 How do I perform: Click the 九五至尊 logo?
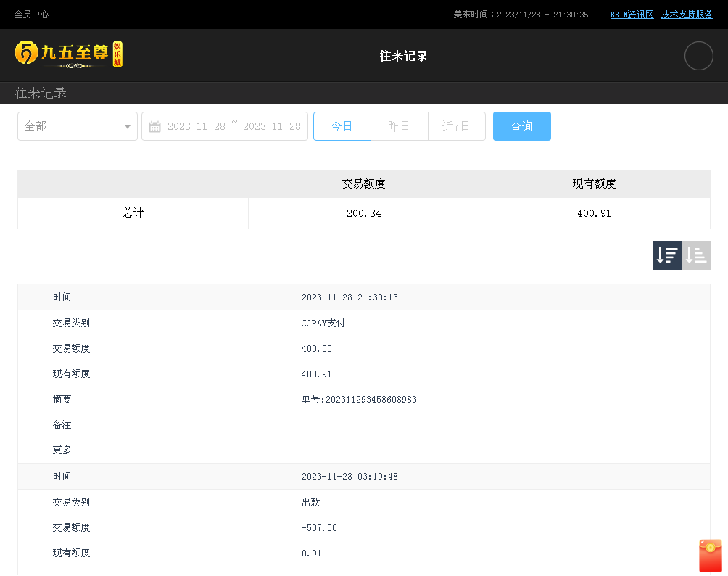[69, 54]
